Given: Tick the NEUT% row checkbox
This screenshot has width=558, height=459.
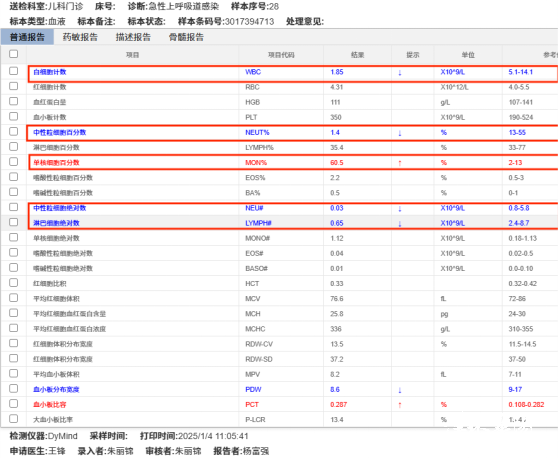Looking at the screenshot, I should pyautogui.click(x=14, y=132).
